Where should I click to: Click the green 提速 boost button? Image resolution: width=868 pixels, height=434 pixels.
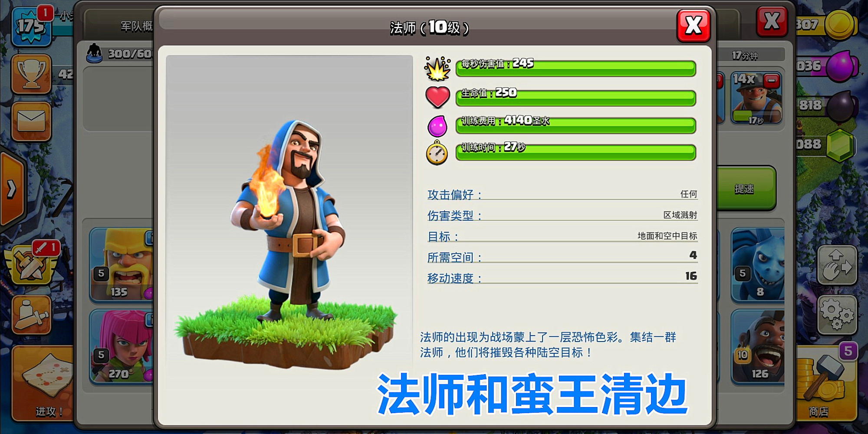click(x=745, y=189)
